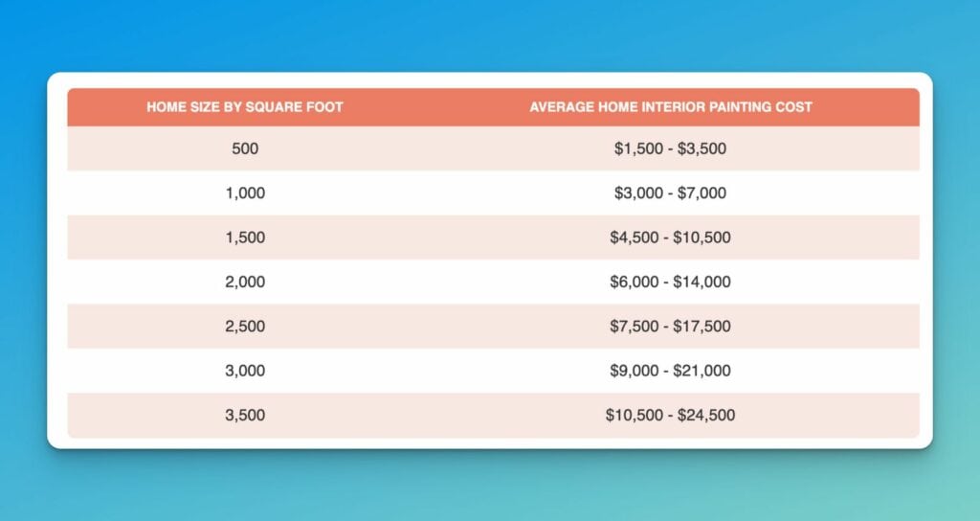Select the $4,500 - $10,500 cost cell
This screenshot has height=521, width=980.
point(671,238)
